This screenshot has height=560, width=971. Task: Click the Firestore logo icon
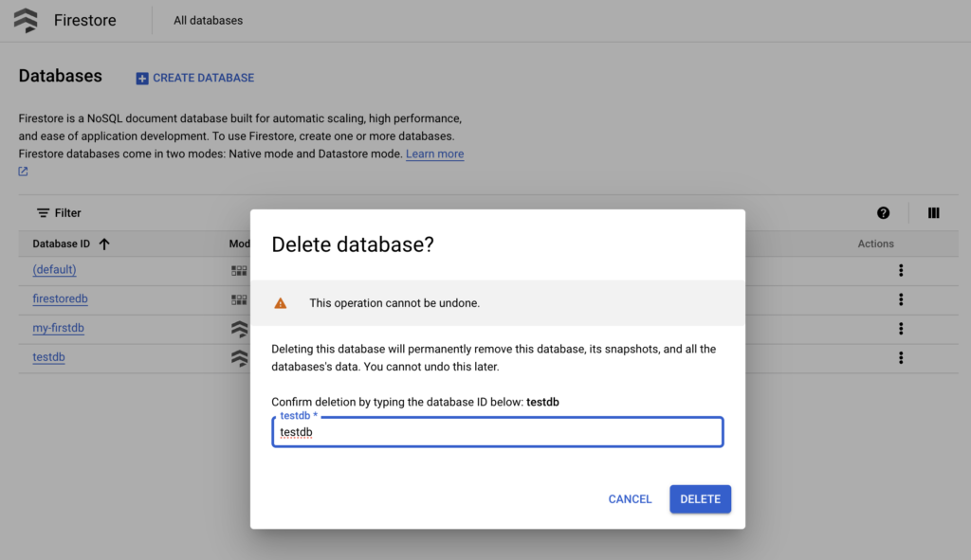tap(26, 21)
